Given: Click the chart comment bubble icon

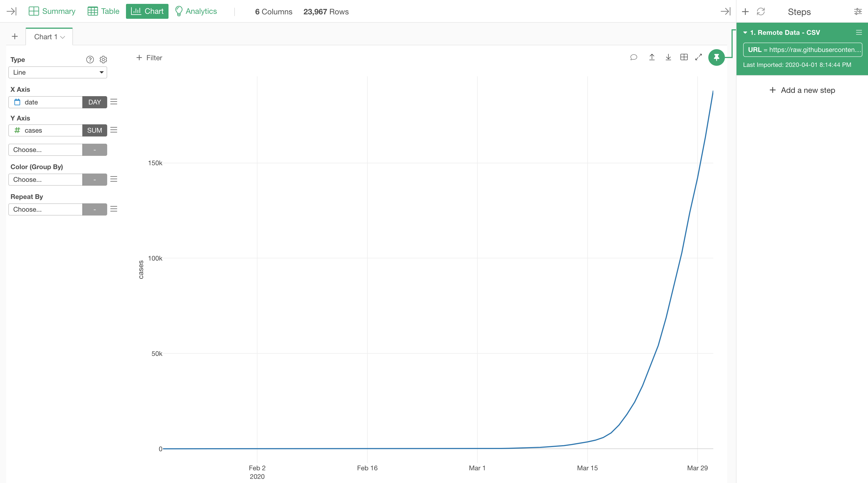Looking at the screenshot, I should point(633,57).
